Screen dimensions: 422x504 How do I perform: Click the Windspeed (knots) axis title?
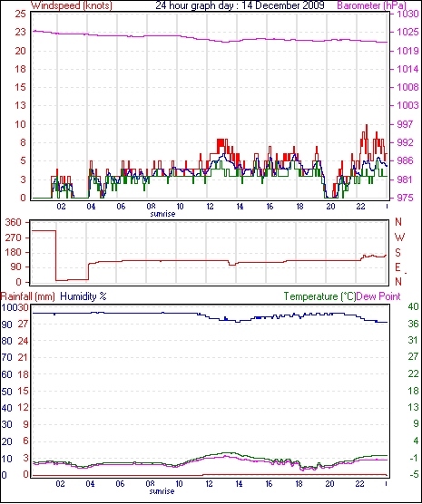pyautogui.click(x=72, y=5)
